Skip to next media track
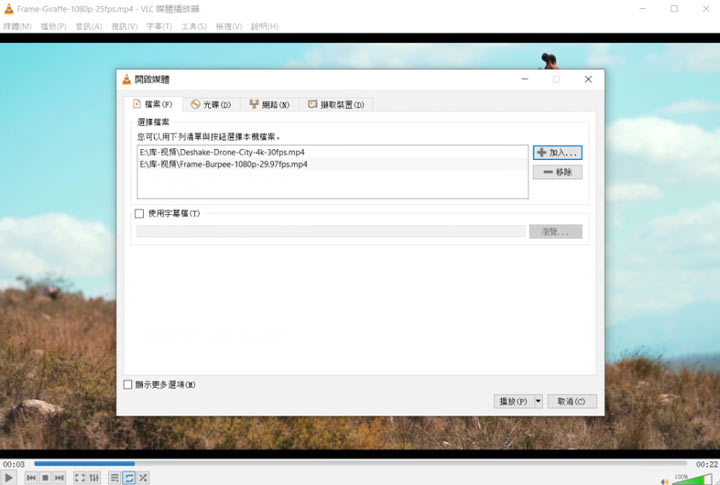Image resolution: width=720 pixels, height=485 pixels. [x=59, y=478]
